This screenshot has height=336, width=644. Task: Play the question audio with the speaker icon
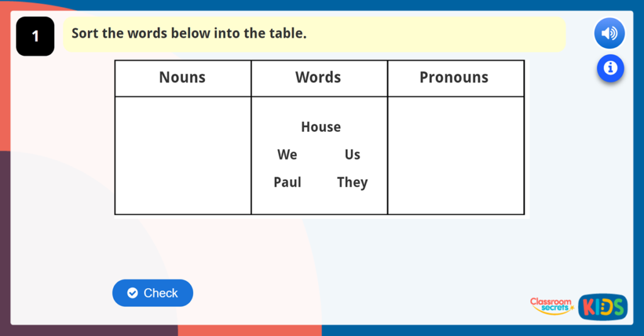click(x=609, y=33)
